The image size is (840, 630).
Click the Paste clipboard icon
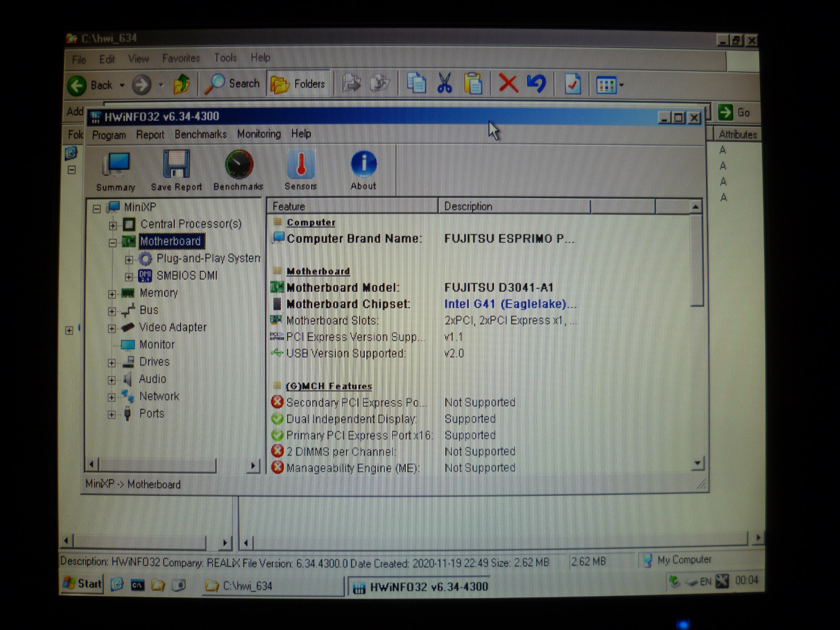pyautogui.click(x=473, y=83)
